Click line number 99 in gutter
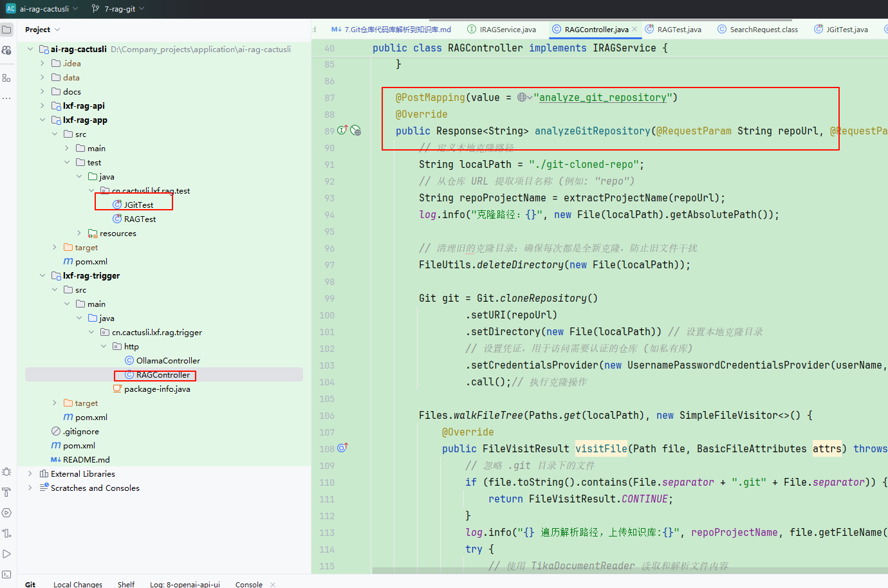Screen dimensions: 888x588 pyautogui.click(x=329, y=299)
